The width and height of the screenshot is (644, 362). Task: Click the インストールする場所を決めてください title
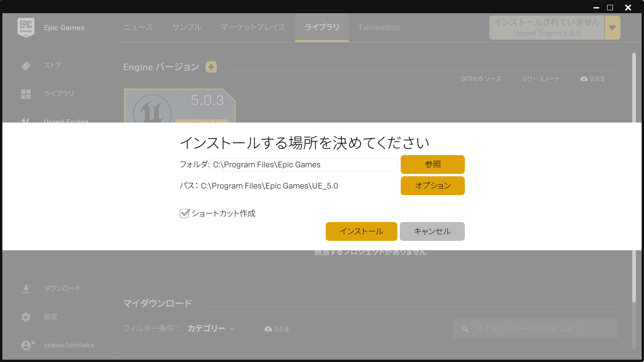coord(305,142)
